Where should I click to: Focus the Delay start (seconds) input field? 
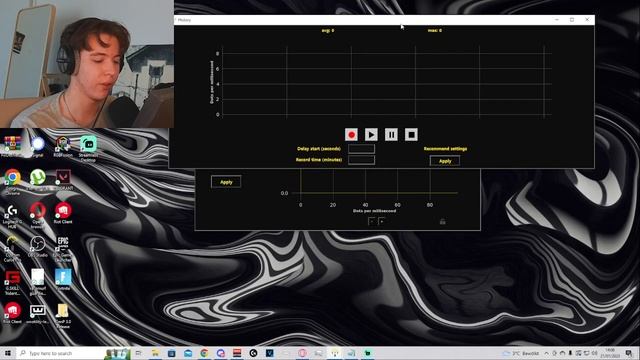coord(361,149)
